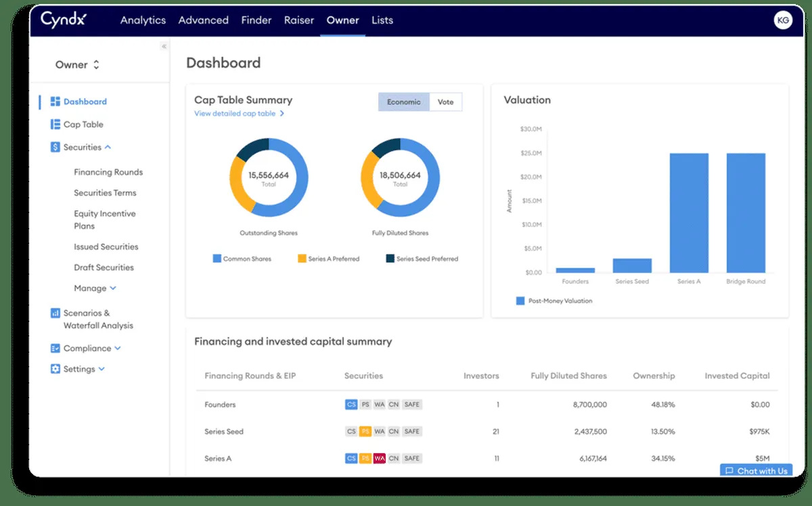
Task: Toggle the Post-Money Valuation legend item
Action: (x=520, y=301)
